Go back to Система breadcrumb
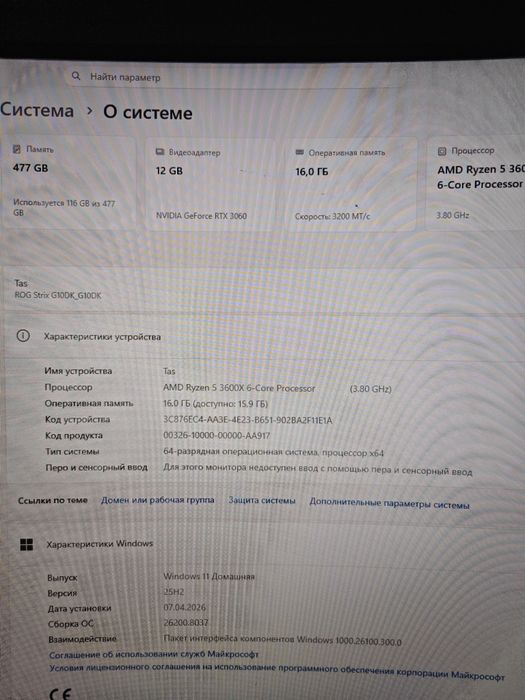The image size is (525, 700). (37, 110)
